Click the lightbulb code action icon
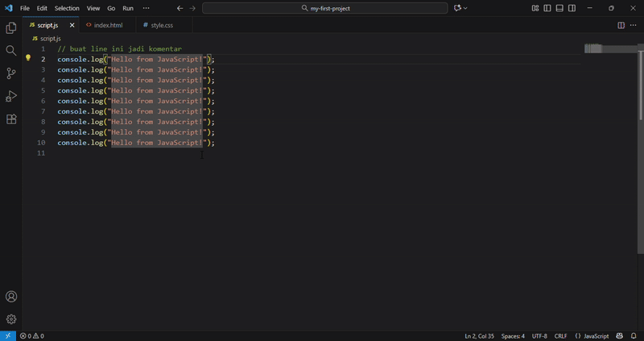The image size is (644, 341). click(x=27, y=59)
